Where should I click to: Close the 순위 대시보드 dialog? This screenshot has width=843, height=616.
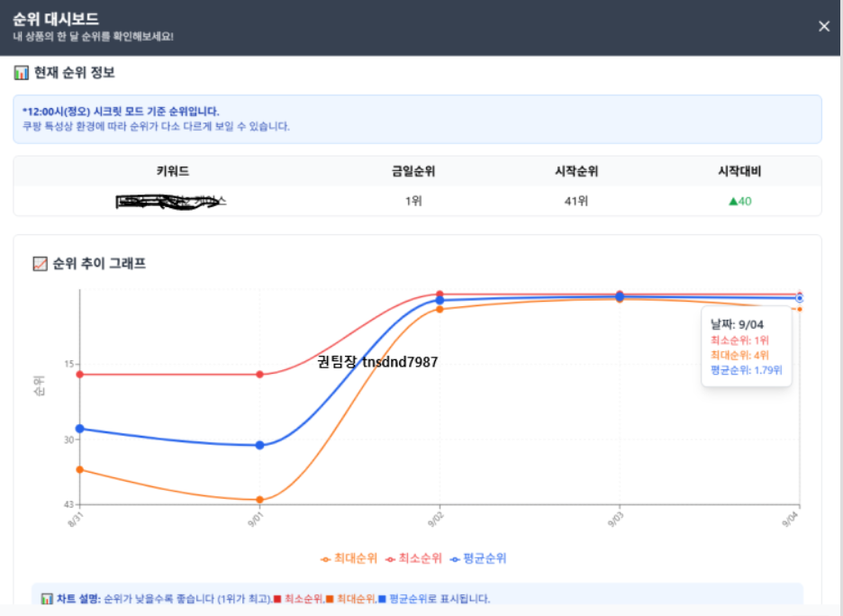(x=823, y=26)
